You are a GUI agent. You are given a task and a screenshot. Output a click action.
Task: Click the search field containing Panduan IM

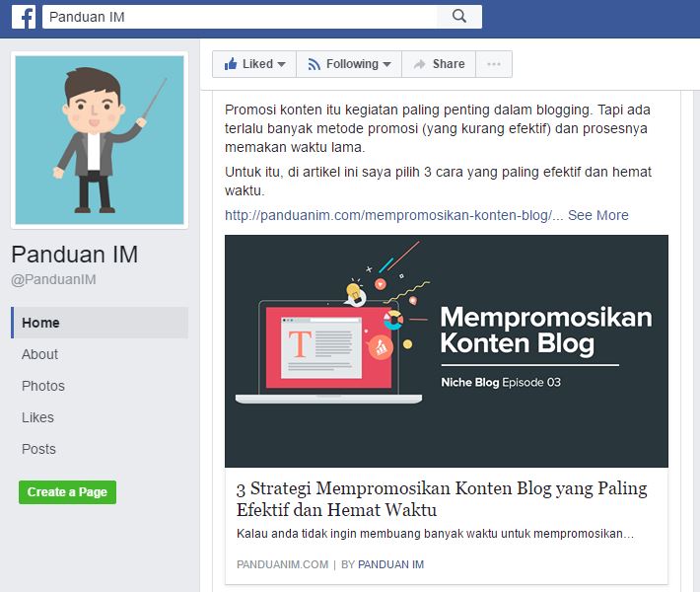[240, 17]
